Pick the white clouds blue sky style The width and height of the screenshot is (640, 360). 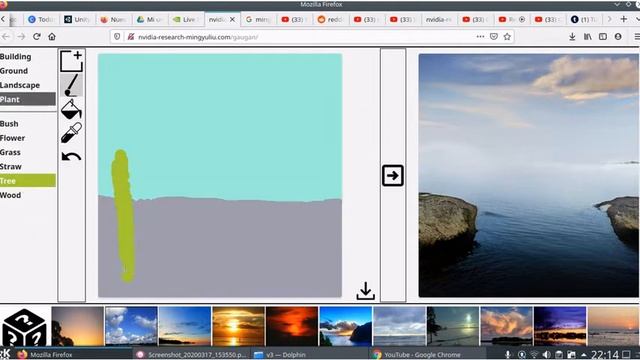click(x=131, y=326)
